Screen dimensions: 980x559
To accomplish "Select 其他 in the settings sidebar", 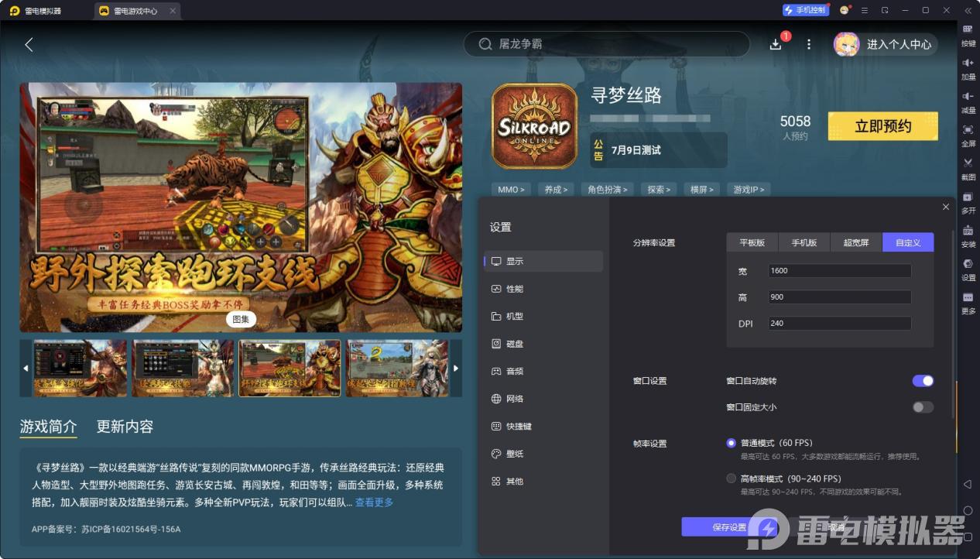I will [543, 482].
